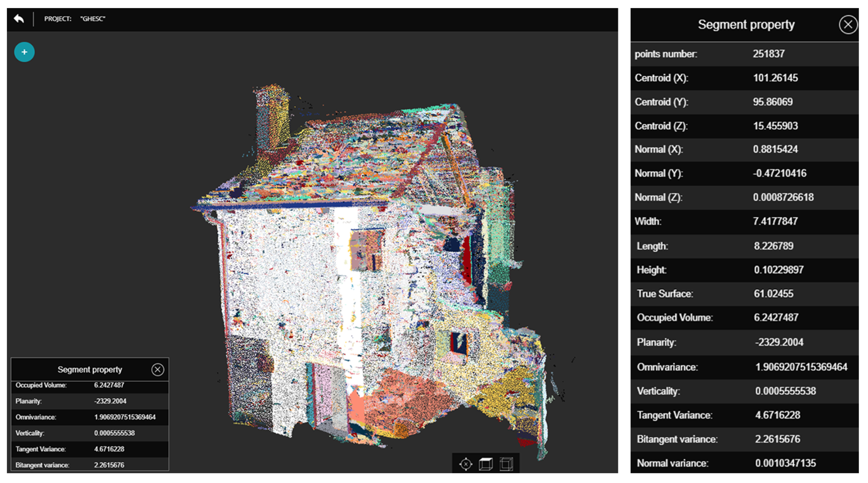Close the small Segment property panel

157,369
